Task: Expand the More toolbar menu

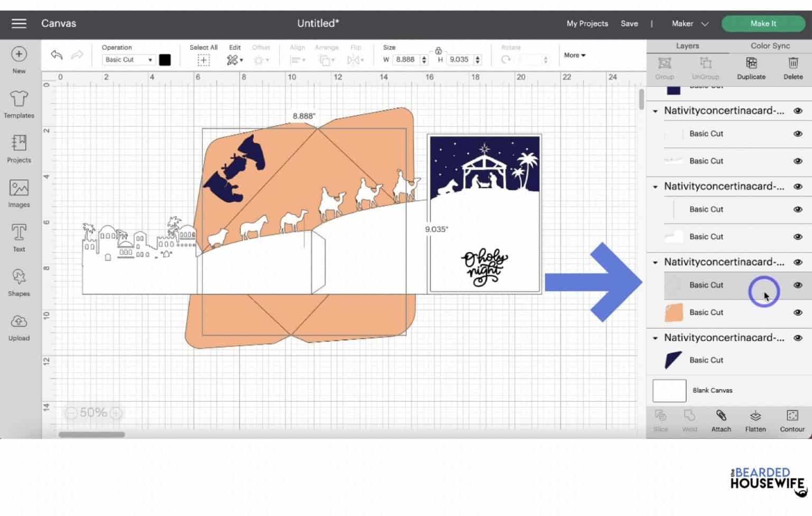Action: coord(575,55)
